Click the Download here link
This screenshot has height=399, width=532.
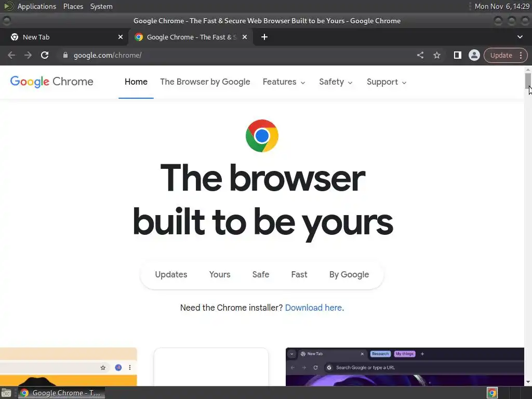coord(313,308)
